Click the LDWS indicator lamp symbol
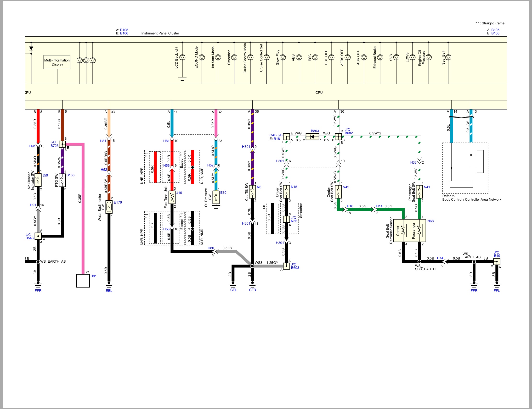 412,57
